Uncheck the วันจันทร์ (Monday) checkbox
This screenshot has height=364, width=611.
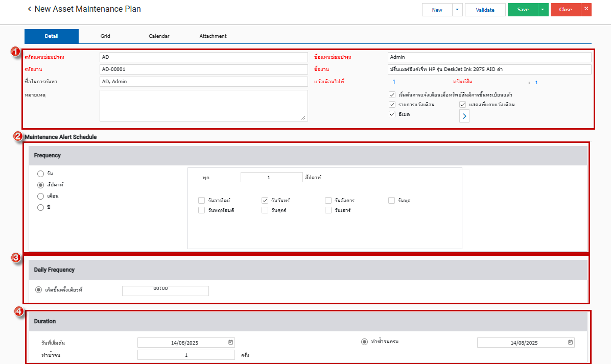pos(265,201)
